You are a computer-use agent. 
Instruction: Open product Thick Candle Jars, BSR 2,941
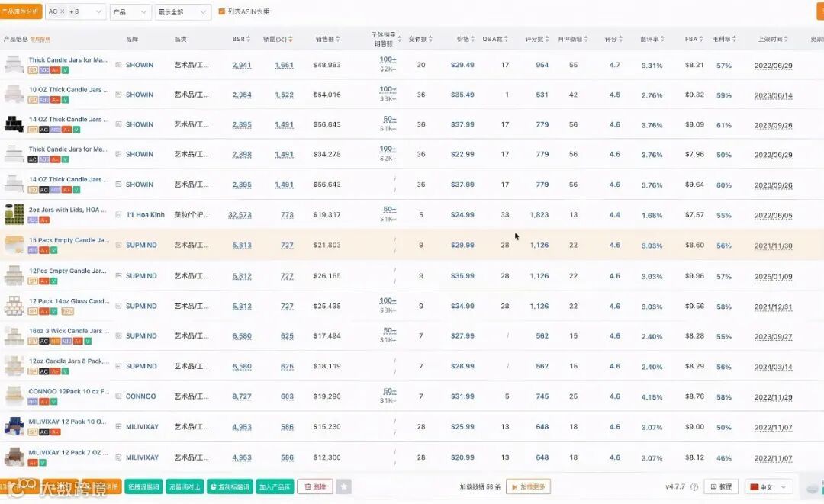[x=68, y=59]
